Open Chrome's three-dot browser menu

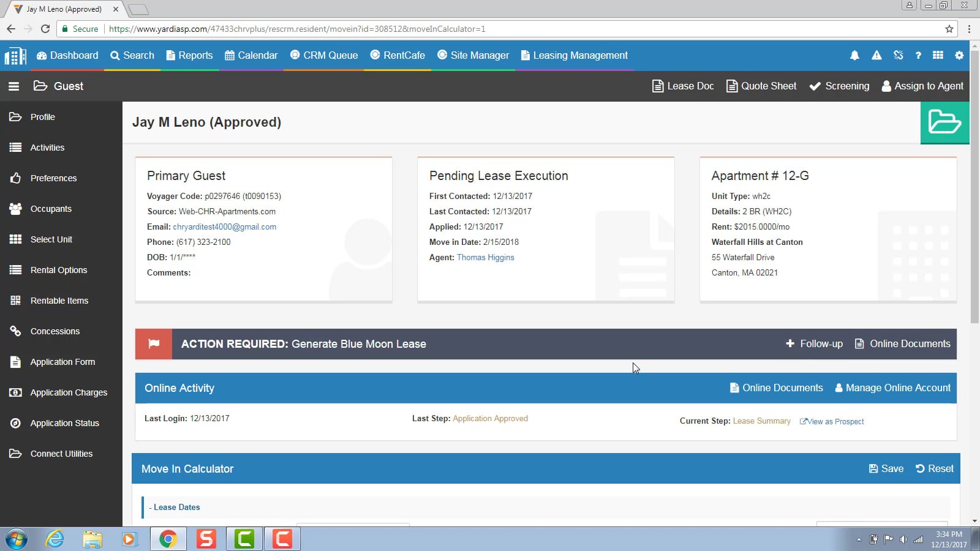point(968,29)
